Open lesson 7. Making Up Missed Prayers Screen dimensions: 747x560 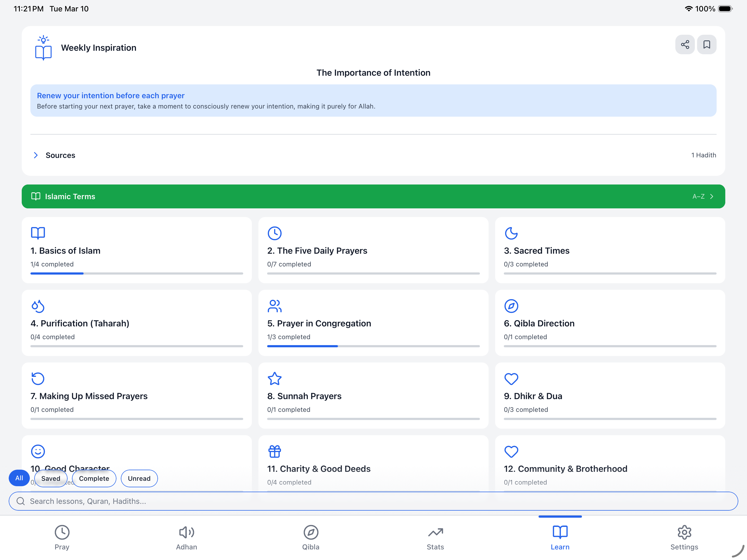tap(137, 396)
